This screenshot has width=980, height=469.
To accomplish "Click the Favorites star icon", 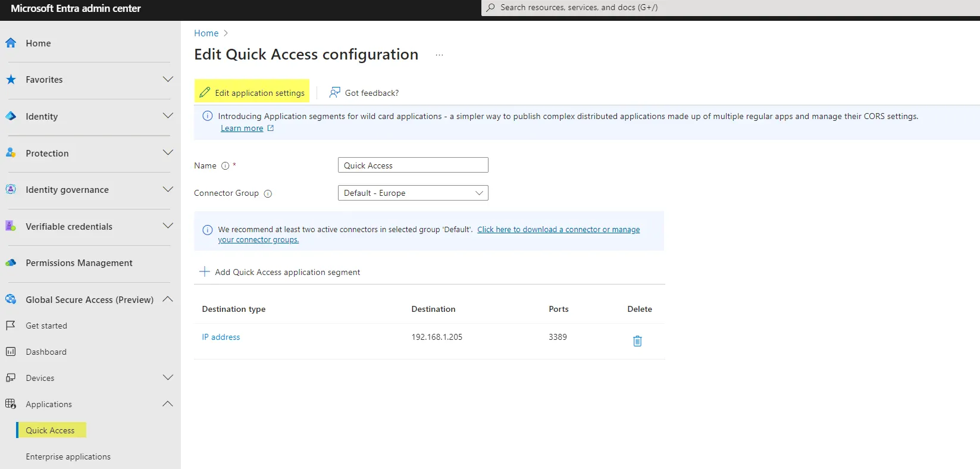I will pyautogui.click(x=11, y=79).
